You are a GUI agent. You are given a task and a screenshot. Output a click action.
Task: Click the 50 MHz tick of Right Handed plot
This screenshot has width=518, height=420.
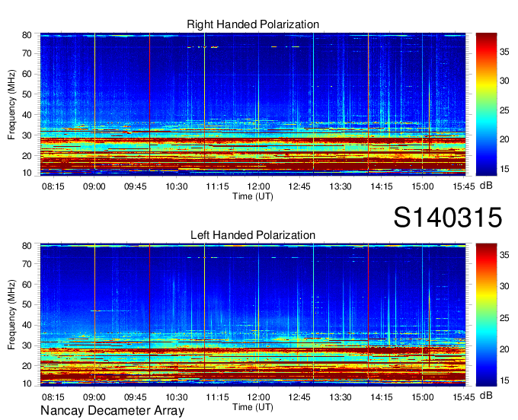[x=27, y=94]
